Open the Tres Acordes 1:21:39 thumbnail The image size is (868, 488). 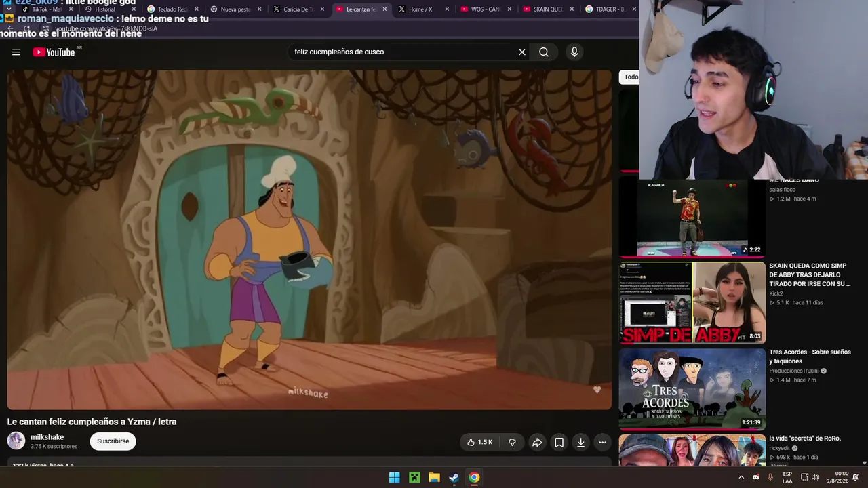coord(692,389)
